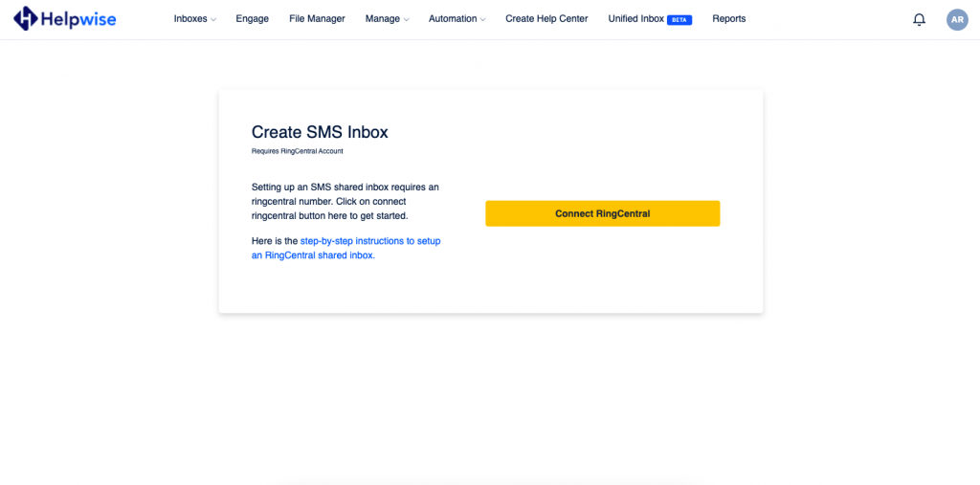Click the Helpwise logo icon

point(26,19)
